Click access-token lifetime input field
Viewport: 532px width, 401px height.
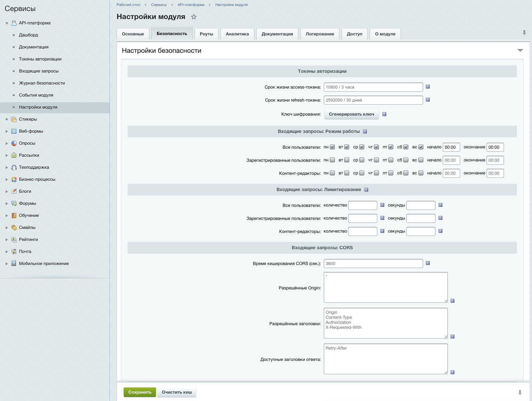(373, 87)
